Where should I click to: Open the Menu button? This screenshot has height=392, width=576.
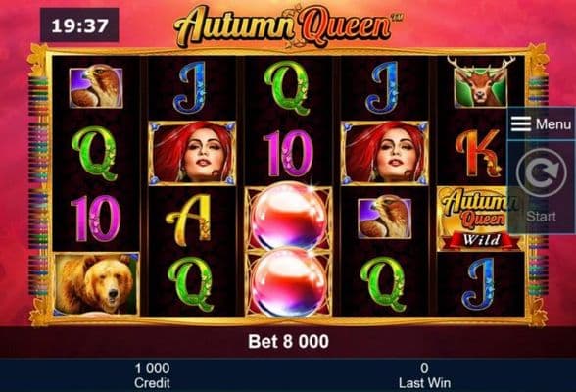(x=541, y=123)
